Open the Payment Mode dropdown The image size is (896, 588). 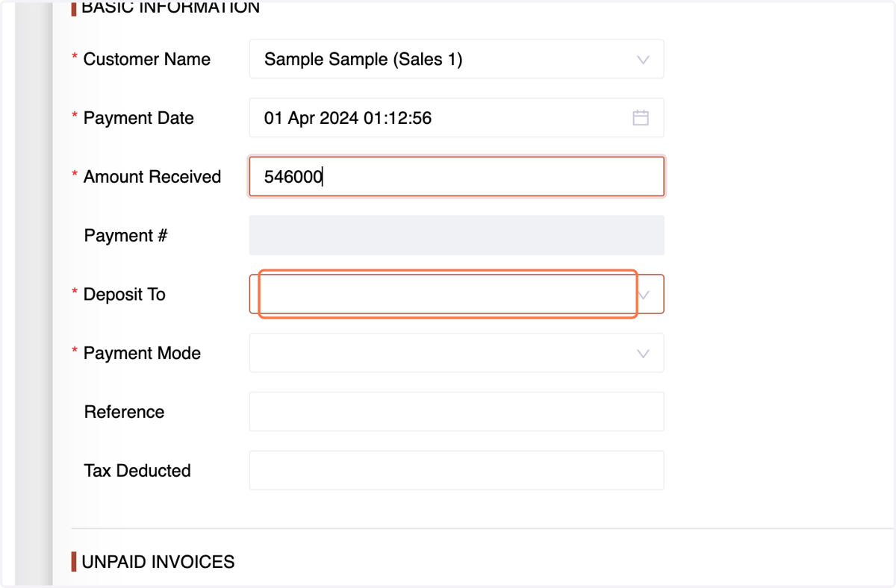(x=456, y=353)
